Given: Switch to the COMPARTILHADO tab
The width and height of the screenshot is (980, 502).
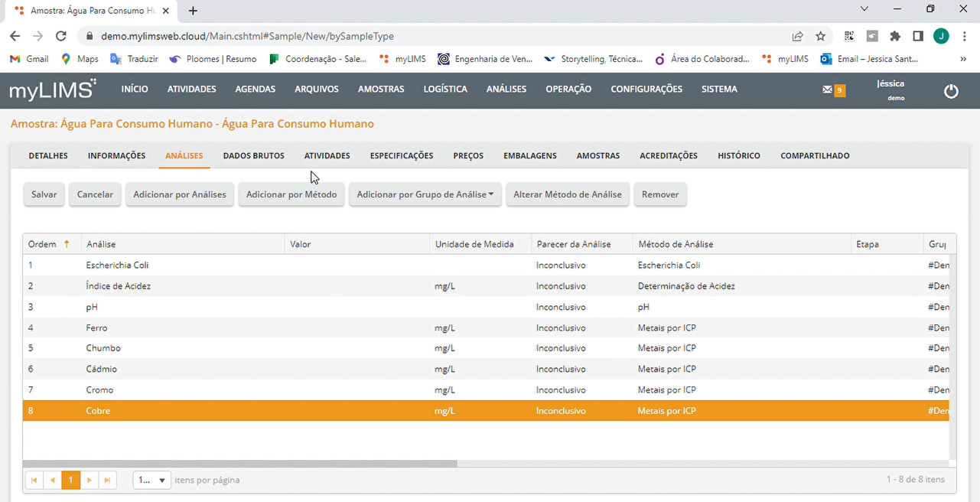Looking at the screenshot, I should (x=815, y=156).
